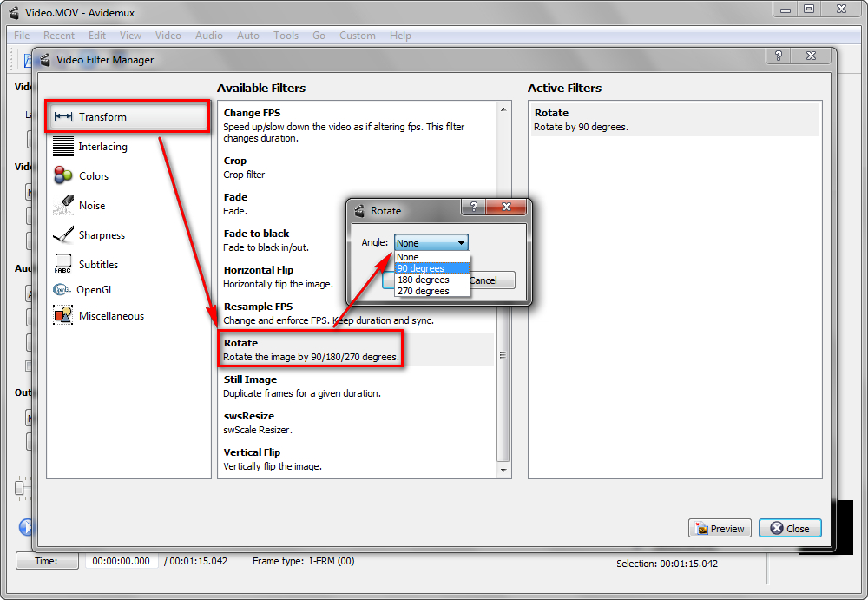Image resolution: width=868 pixels, height=600 pixels.
Task: Click the Help question mark in Rotate dialog
Action: (473, 208)
